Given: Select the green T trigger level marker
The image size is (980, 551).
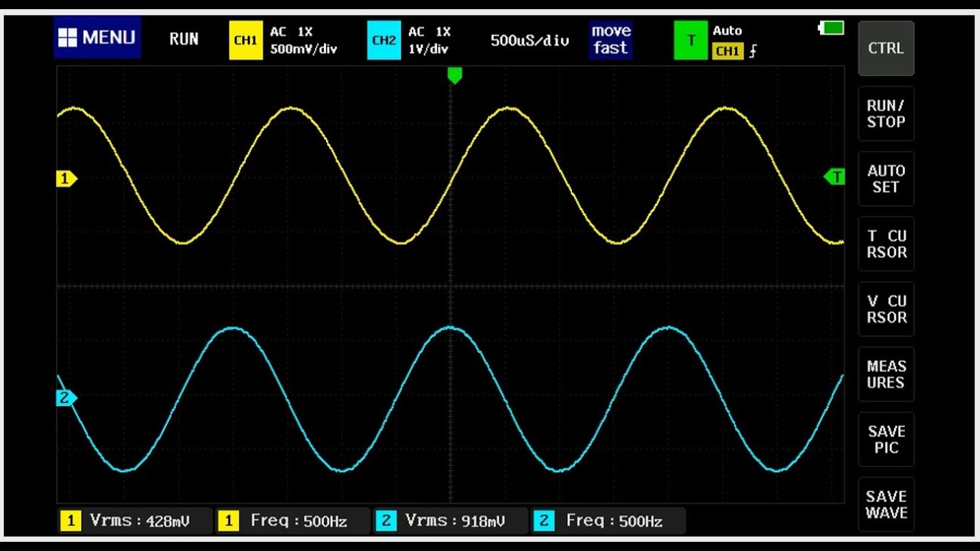Looking at the screenshot, I should (835, 177).
